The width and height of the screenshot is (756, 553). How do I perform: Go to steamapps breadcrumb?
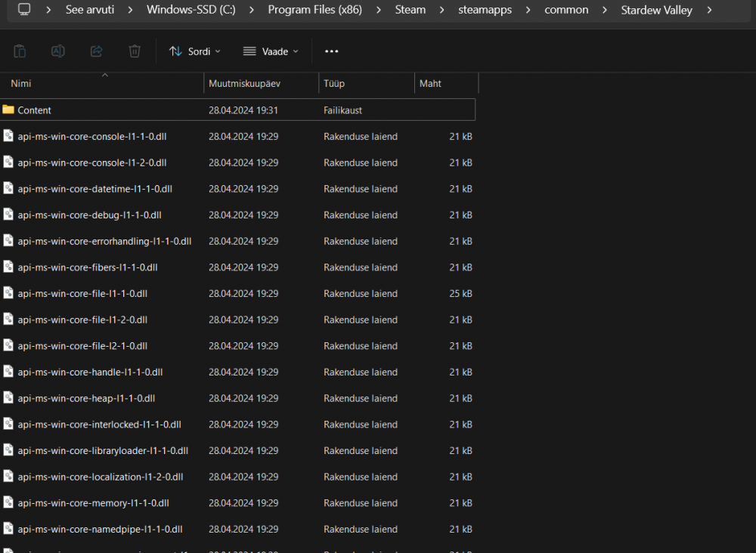485,10
